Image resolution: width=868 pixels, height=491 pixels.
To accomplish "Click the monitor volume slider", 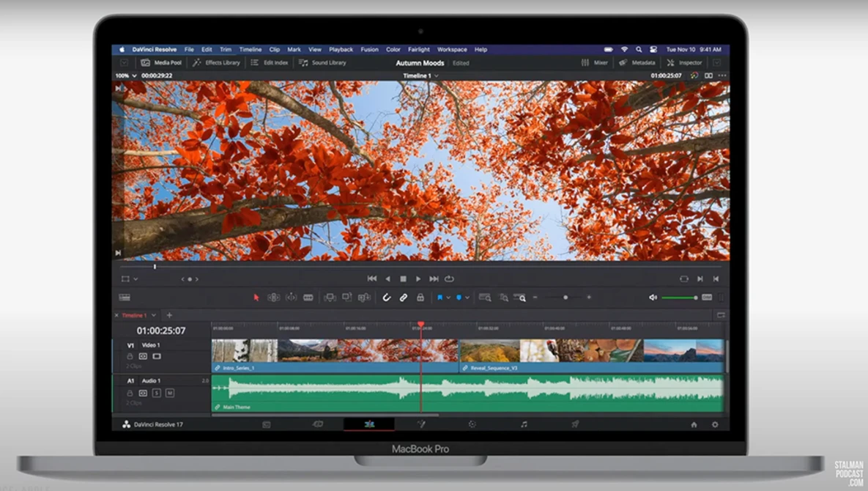I will coord(679,298).
